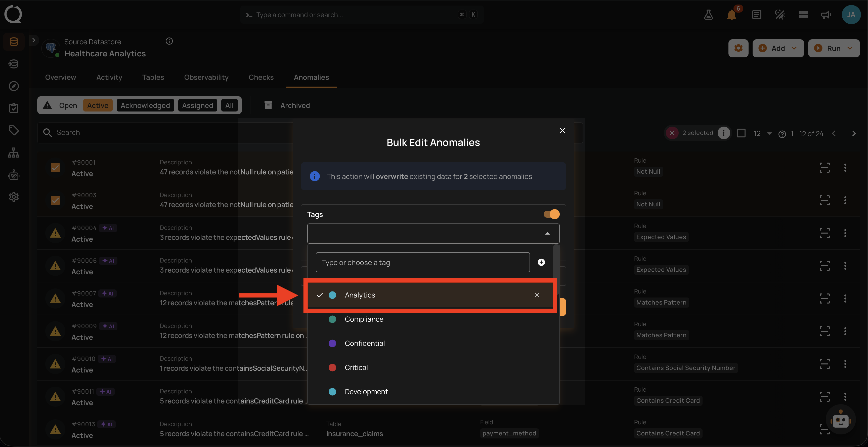Select the Confidential tag option
Screen dimensions: 868x447
point(430,343)
